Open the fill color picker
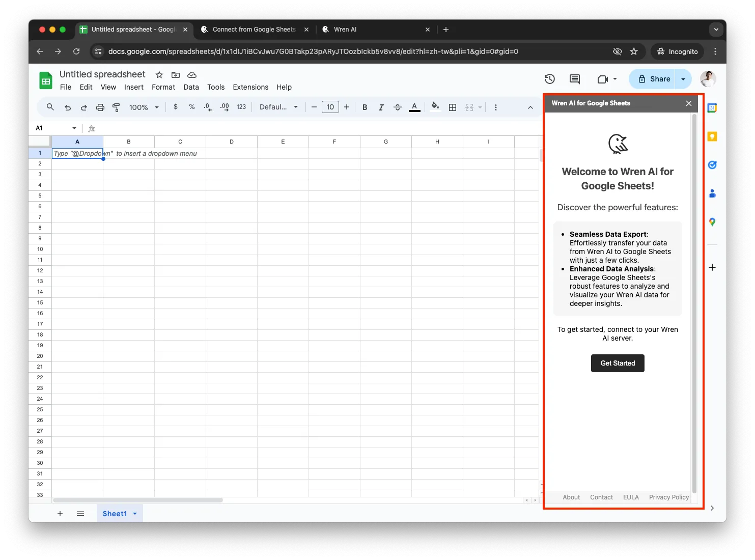Screen dimensions: 755x560 tap(435, 106)
